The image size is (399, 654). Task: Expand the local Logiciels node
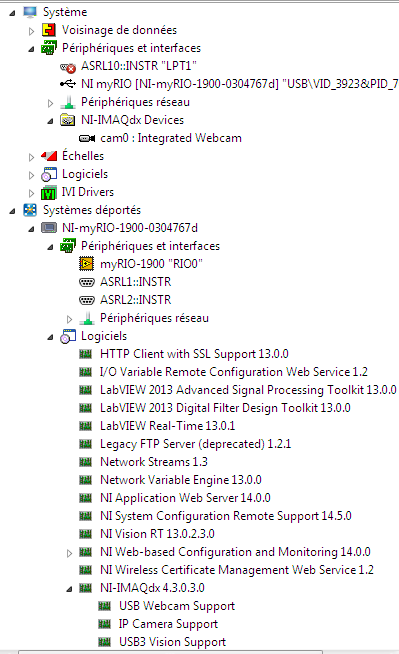pos(31,175)
